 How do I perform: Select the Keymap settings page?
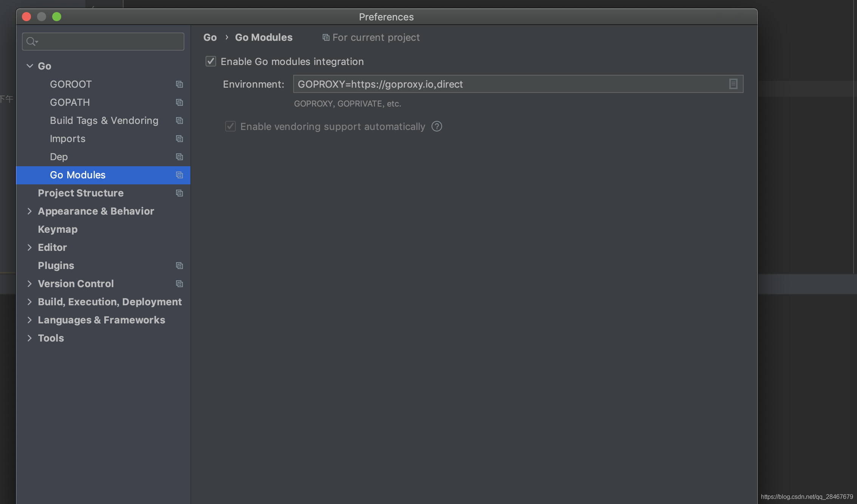point(57,229)
